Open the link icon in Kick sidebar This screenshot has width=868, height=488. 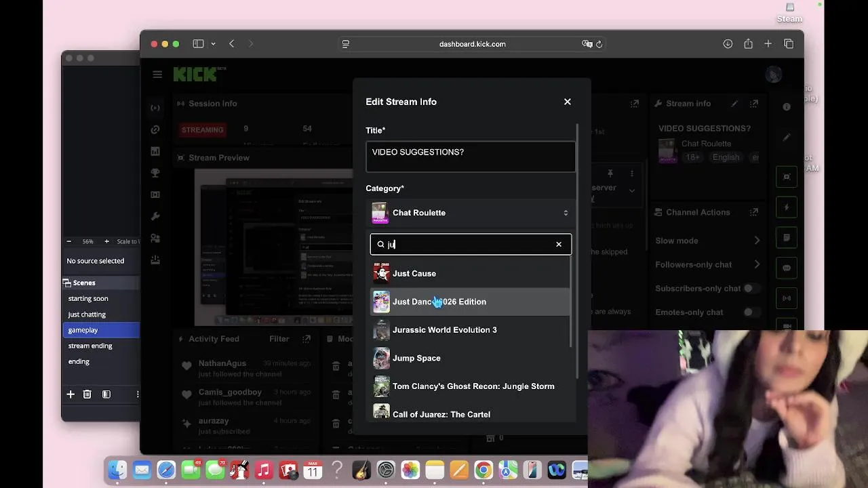pyautogui.click(x=155, y=129)
